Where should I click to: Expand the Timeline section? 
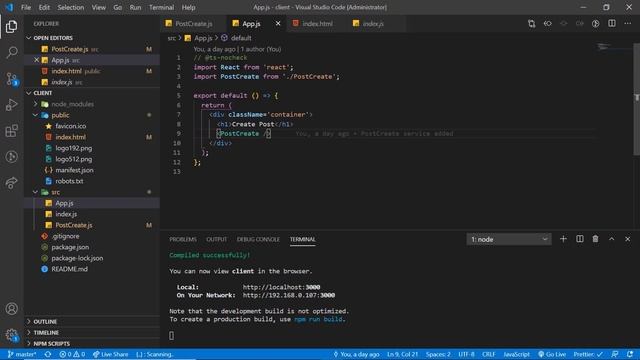click(92, 333)
